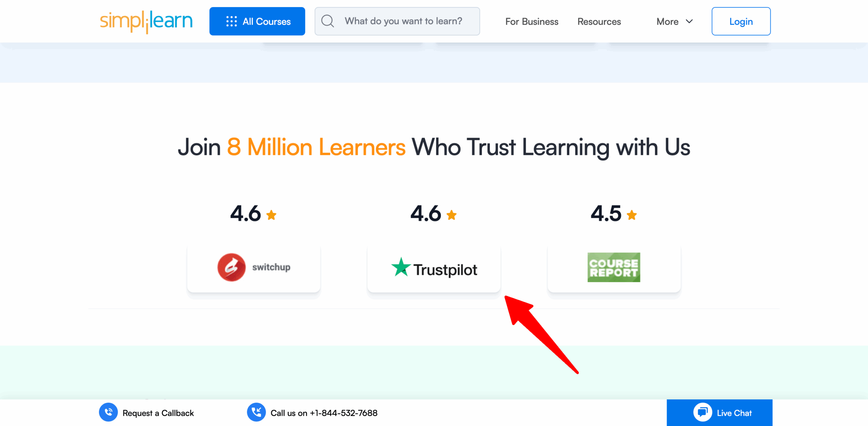868x426 pixels.
Task: Click the Trustpilot green star icon
Action: (401, 267)
